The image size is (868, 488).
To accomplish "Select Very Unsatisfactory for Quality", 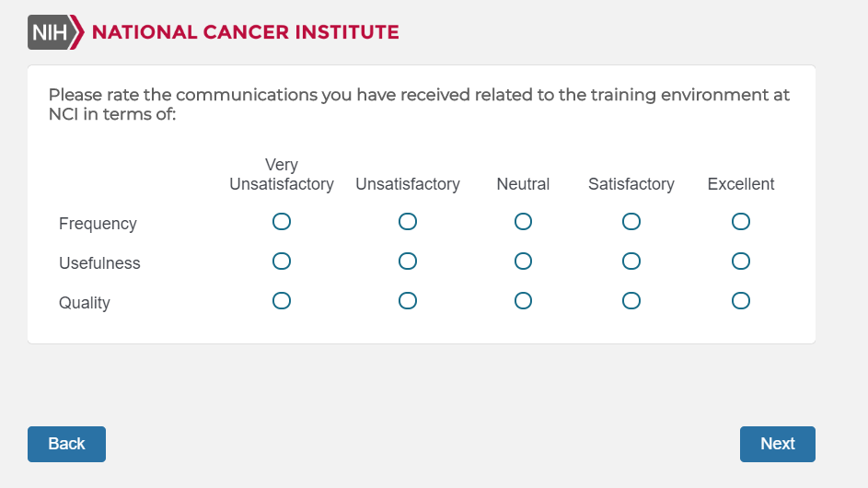I will [x=282, y=301].
